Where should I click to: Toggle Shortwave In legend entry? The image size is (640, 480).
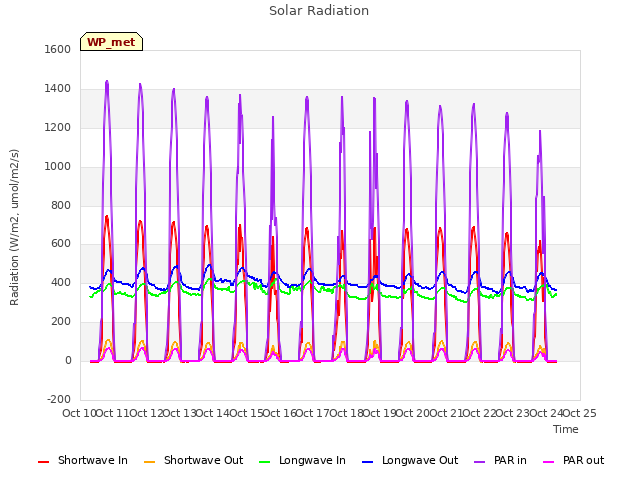click(x=83, y=460)
